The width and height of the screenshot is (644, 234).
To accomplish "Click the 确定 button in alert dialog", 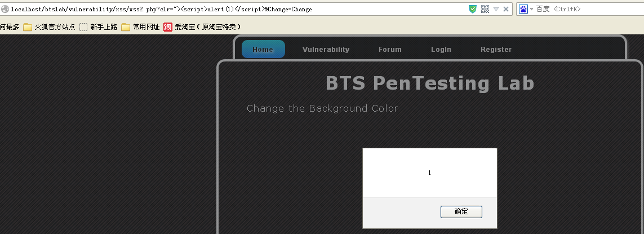I will tap(461, 212).
